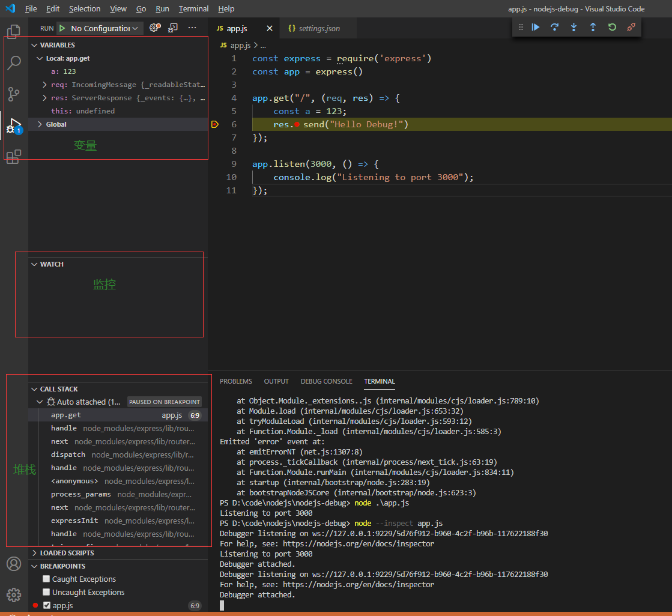This screenshot has width=672, height=616.
Task: Expand the Global variables scope
Action: tap(56, 124)
